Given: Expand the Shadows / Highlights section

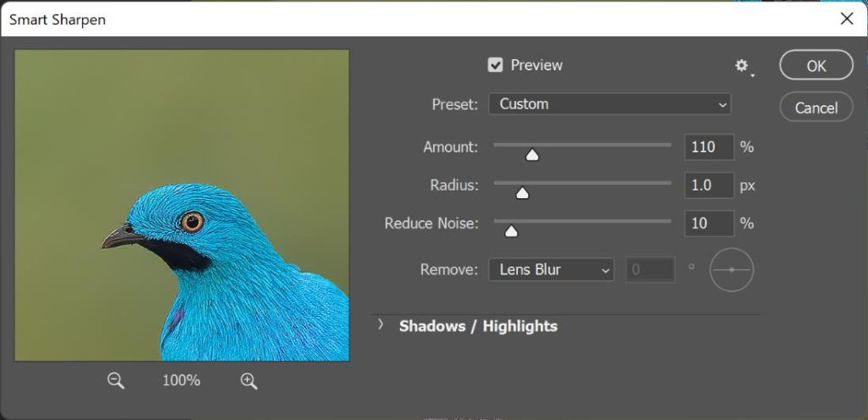Looking at the screenshot, I should (x=381, y=325).
